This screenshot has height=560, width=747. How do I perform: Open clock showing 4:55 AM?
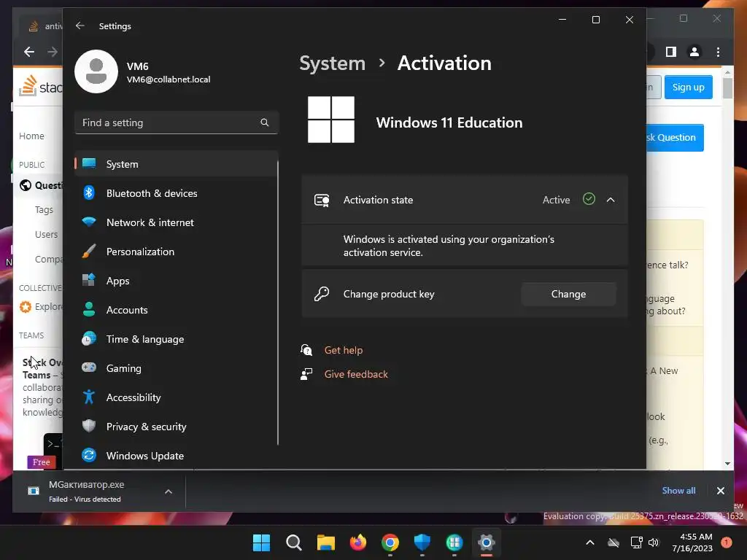coord(692,542)
